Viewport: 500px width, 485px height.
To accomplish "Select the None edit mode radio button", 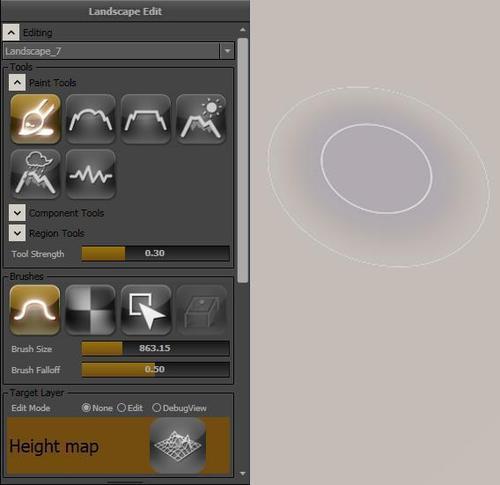I will tap(86, 408).
